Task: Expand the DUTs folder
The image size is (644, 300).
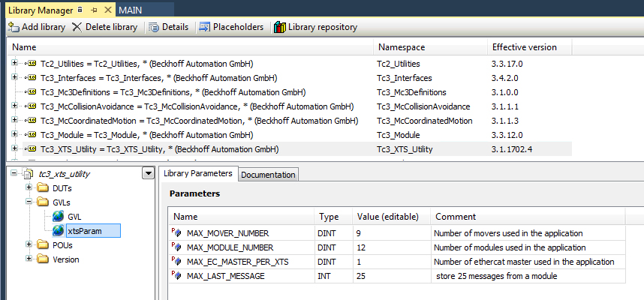Action: 29,187
